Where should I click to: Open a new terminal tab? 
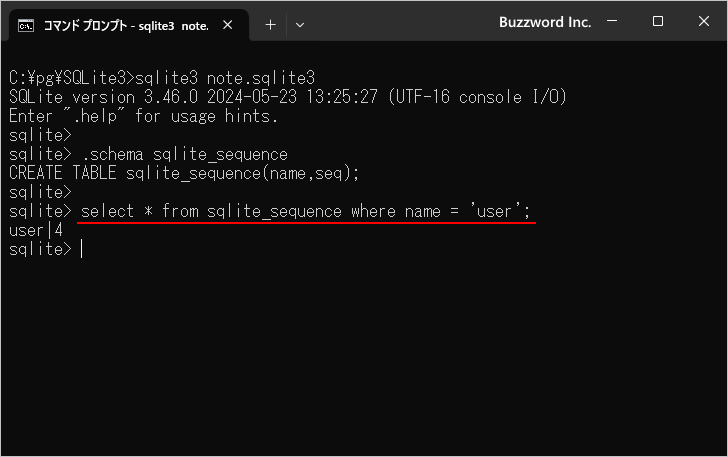point(270,25)
